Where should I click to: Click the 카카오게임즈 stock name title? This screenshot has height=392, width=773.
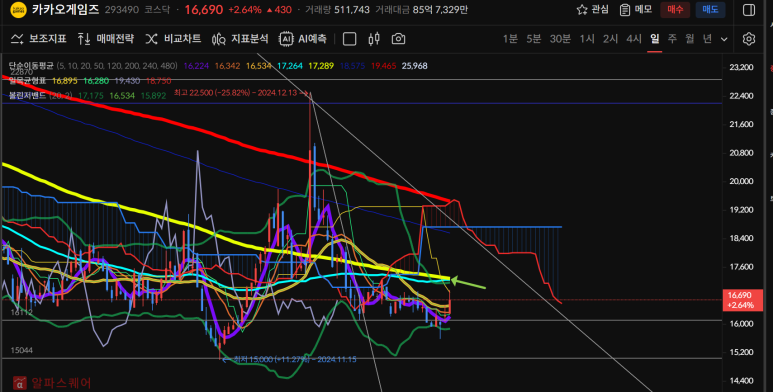(66, 9)
